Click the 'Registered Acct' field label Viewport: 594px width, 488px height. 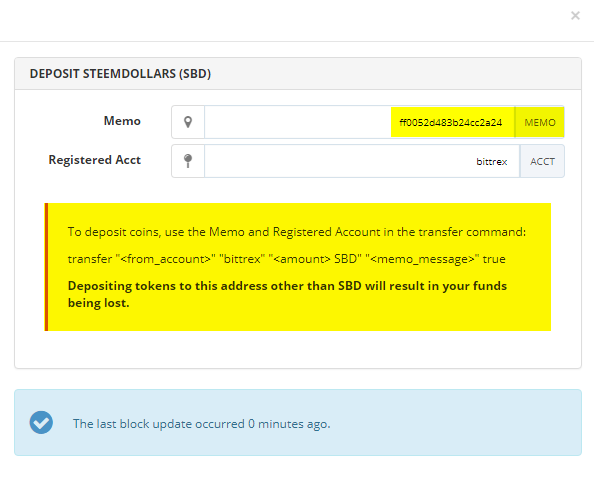[x=95, y=160]
